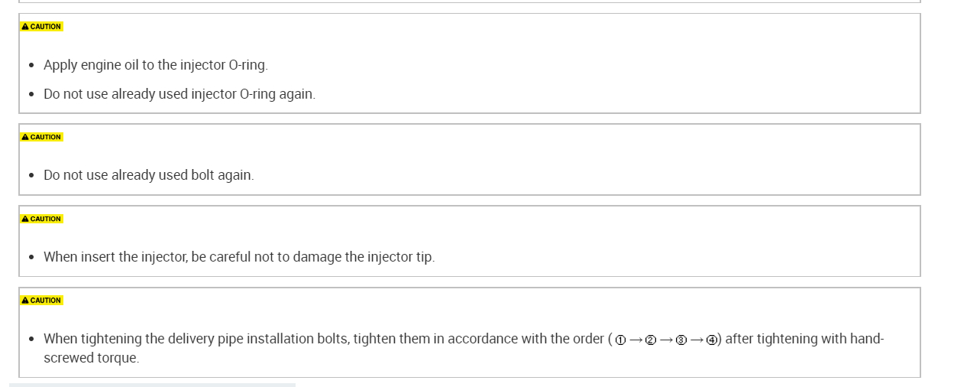Click the circled number 2 symbol

tap(651, 340)
